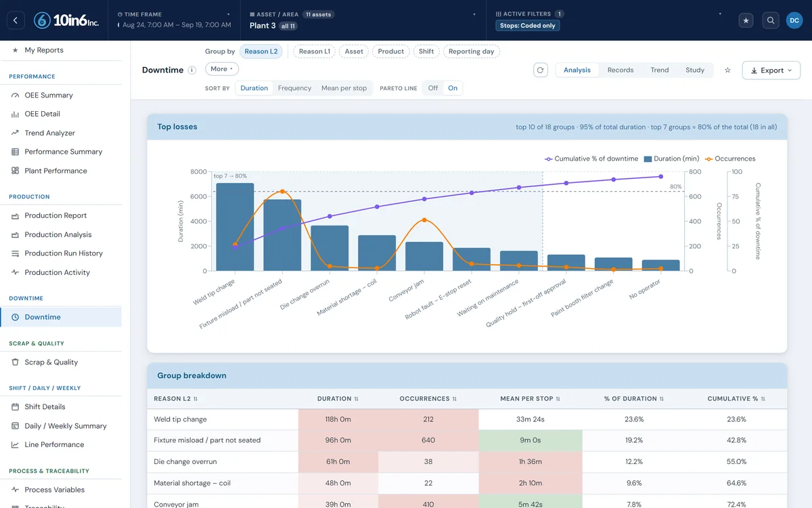
Task: Switch to the Study tab
Action: click(x=695, y=70)
